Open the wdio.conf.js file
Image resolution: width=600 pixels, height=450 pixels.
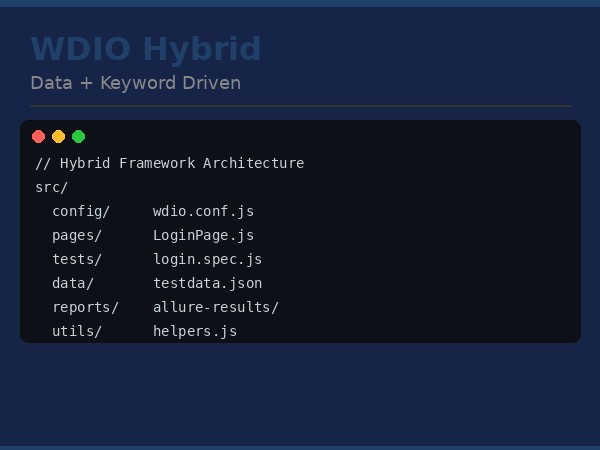203,211
